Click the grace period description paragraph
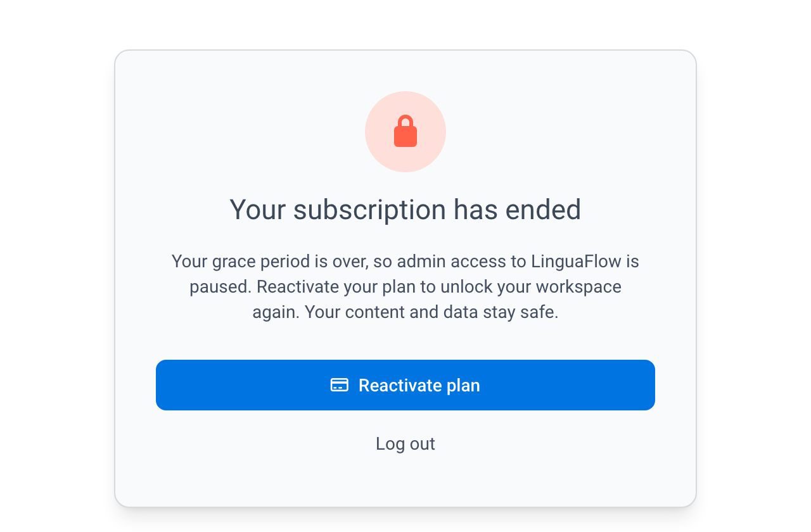 click(x=405, y=287)
